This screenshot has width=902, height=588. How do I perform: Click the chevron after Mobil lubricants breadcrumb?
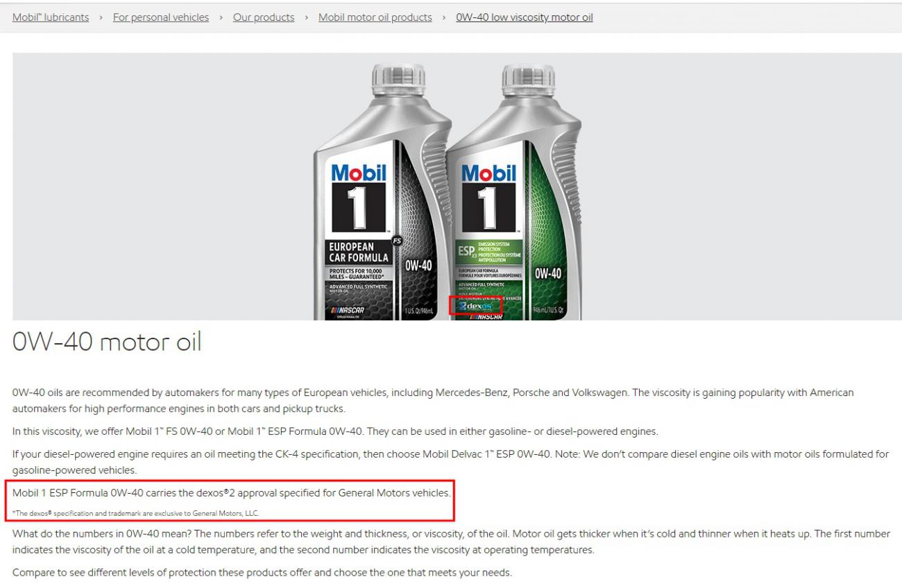(x=101, y=17)
